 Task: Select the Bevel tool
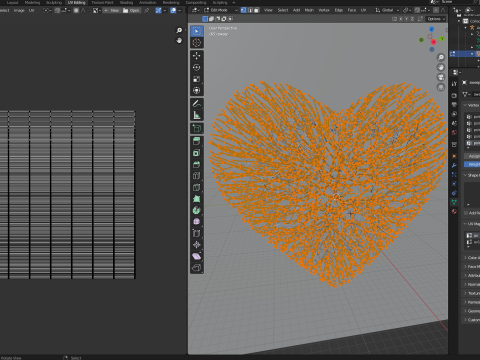197,164
